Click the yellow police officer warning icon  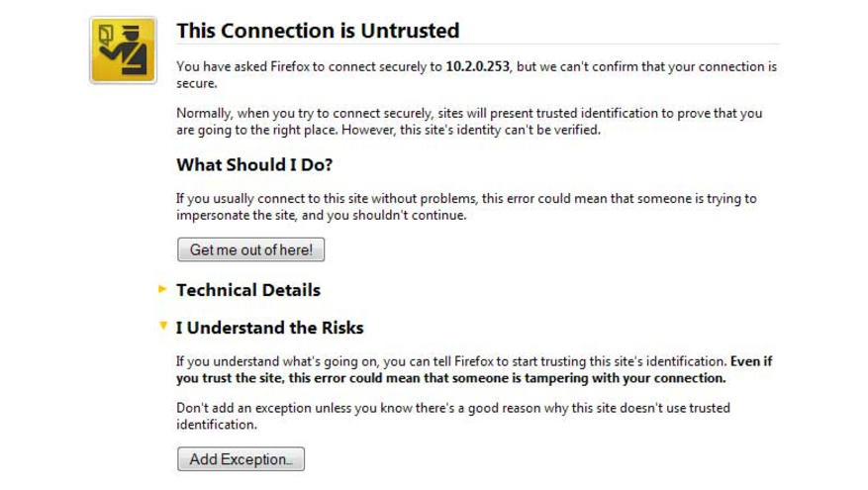(x=123, y=49)
